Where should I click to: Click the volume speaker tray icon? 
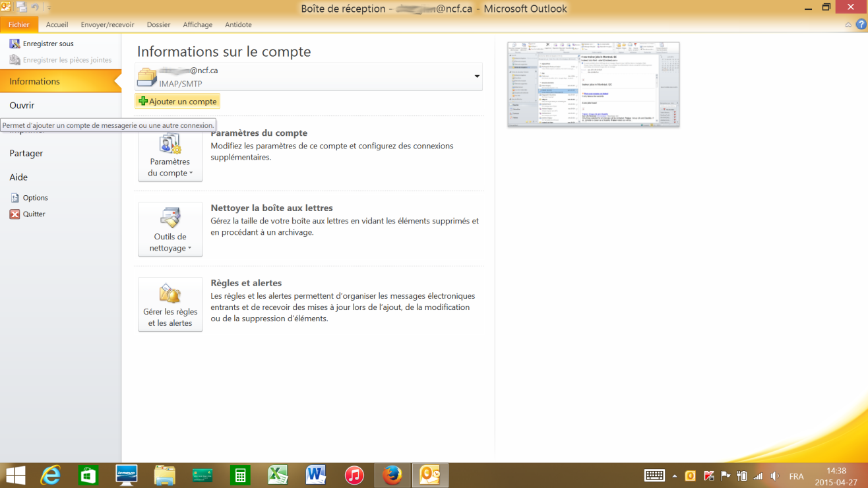[775, 476]
